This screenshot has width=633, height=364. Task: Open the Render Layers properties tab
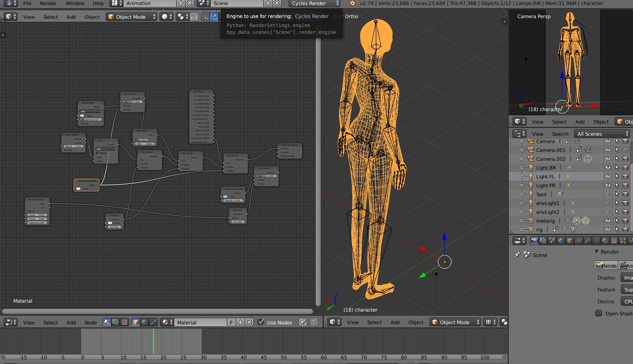(x=543, y=241)
